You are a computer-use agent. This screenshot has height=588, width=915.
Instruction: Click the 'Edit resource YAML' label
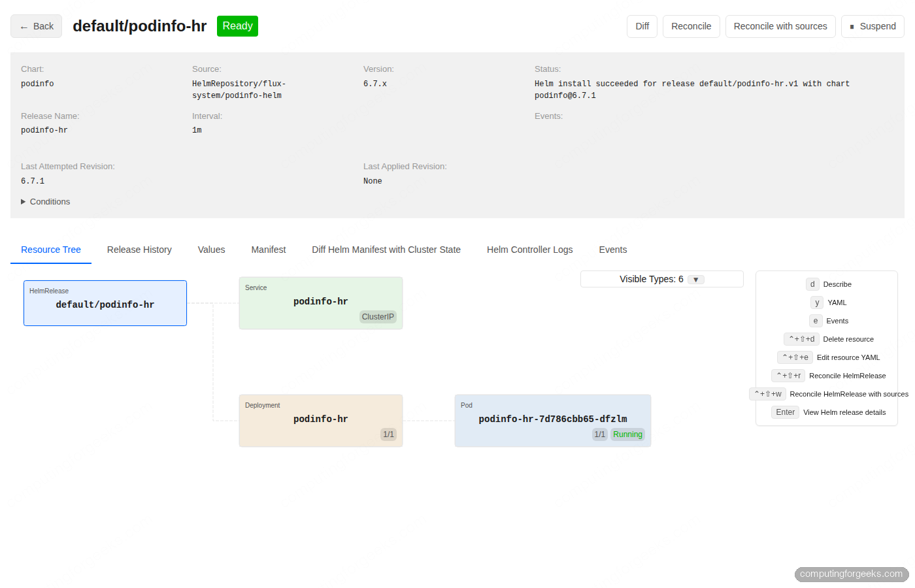848,357
